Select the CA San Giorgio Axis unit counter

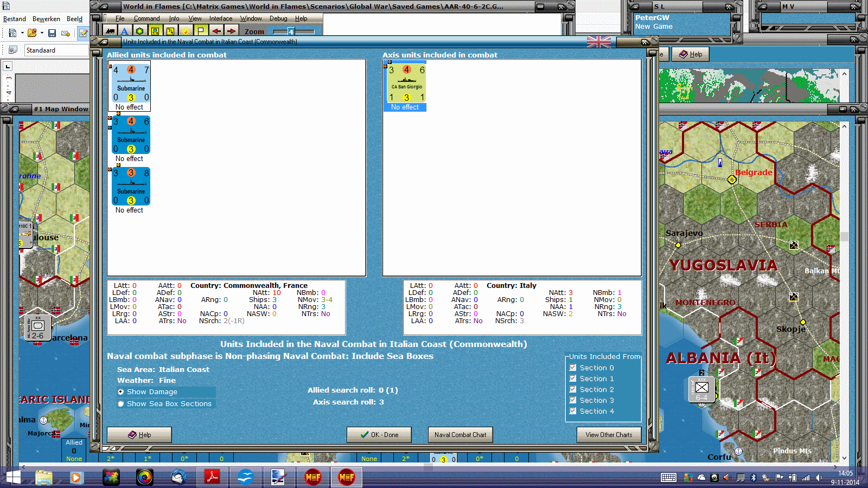click(x=406, y=84)
